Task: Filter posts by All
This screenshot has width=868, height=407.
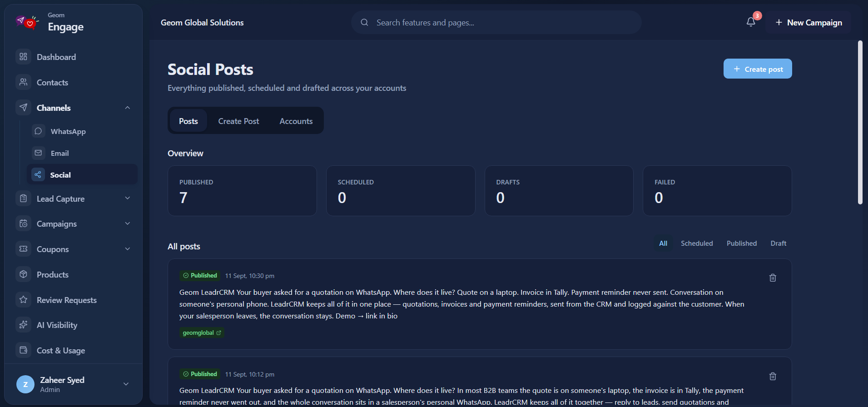Action: (x=663, y=243)
